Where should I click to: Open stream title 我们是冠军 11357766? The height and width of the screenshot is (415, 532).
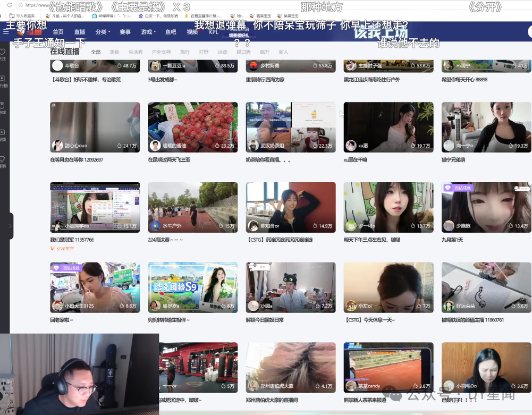(72, 240)
